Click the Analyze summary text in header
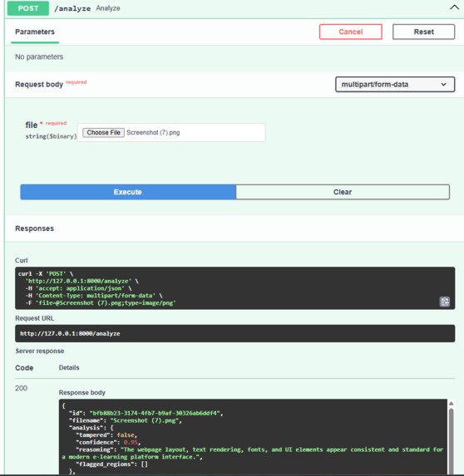 (x=108, y=8)
